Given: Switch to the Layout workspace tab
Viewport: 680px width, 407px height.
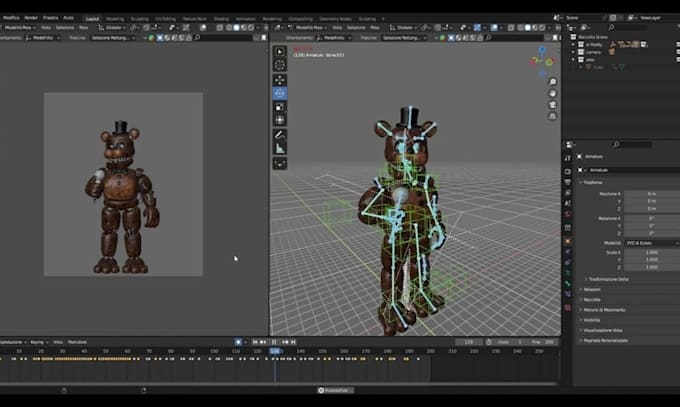Looking at the screenshot, I should point(92,19).
